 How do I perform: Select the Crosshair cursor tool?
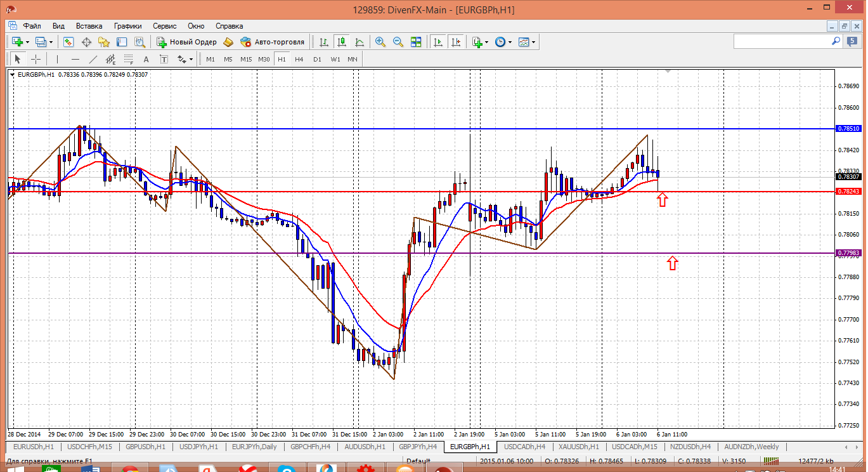pyautogui.click(x=36, y=59)
